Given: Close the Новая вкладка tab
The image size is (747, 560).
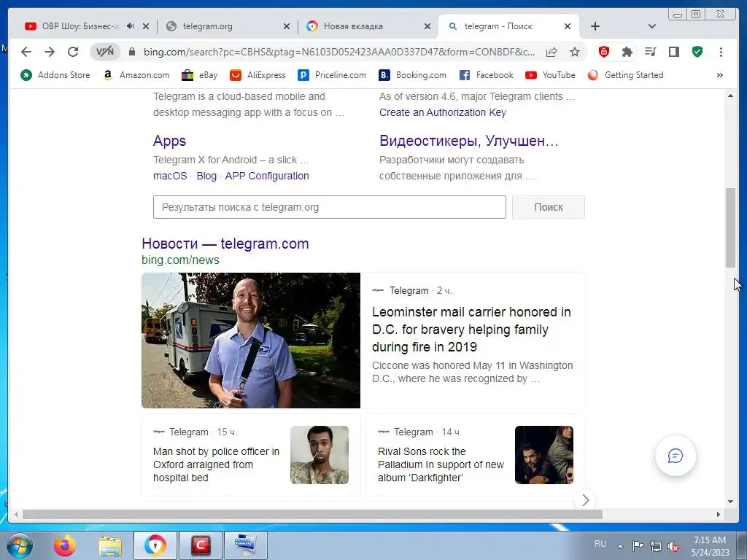Looking at the screenshot, I should [427, 26].
